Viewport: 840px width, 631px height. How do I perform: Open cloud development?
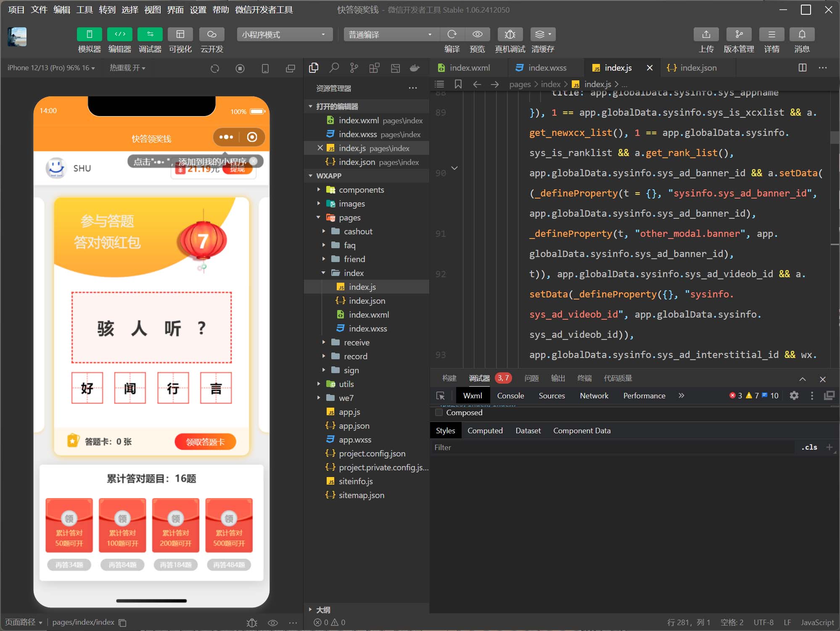tap(211, 34)
